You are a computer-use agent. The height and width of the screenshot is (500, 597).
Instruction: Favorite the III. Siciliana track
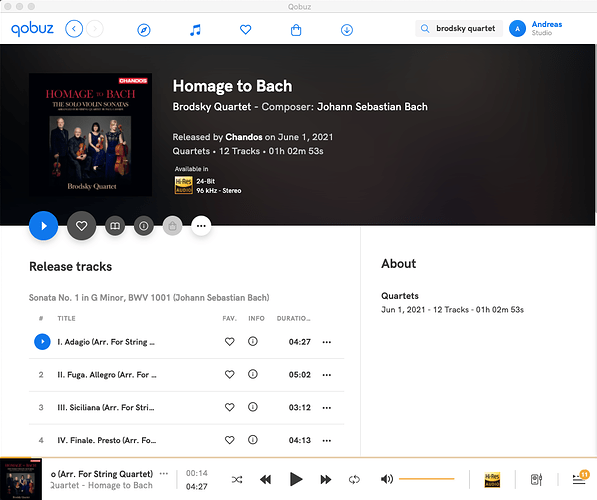coord(230,407)
